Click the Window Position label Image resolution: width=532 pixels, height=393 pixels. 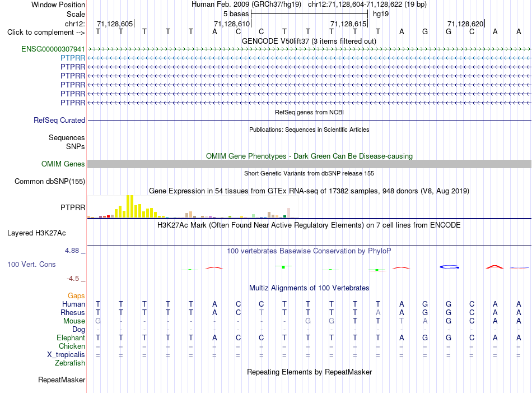tap(58, 4)
